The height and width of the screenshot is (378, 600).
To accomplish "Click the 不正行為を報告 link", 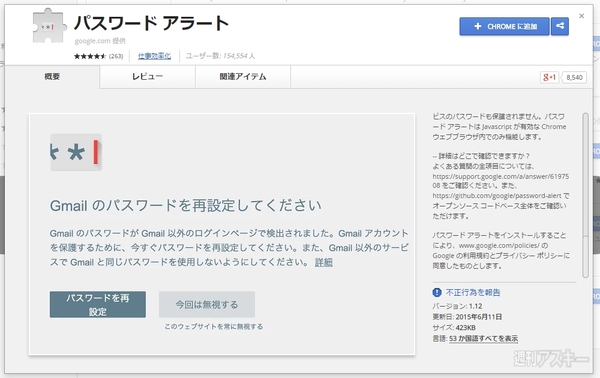I will pyautogui.click(x=473, y=293).
